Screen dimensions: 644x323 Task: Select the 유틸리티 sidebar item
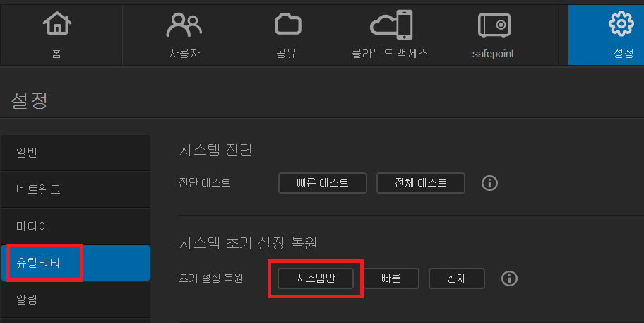76,263
